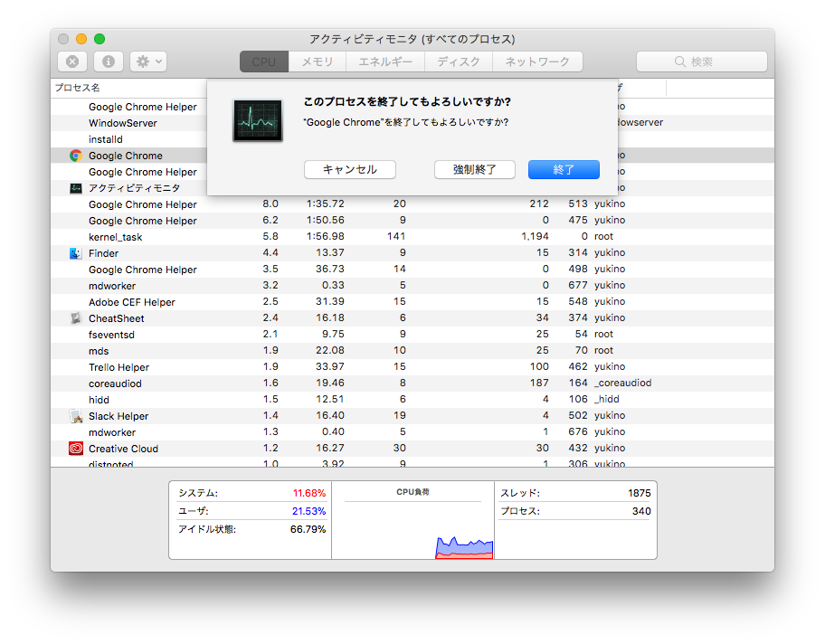Open the gear actions dropdown
The image size is (825, 644).
pos(148,62)
